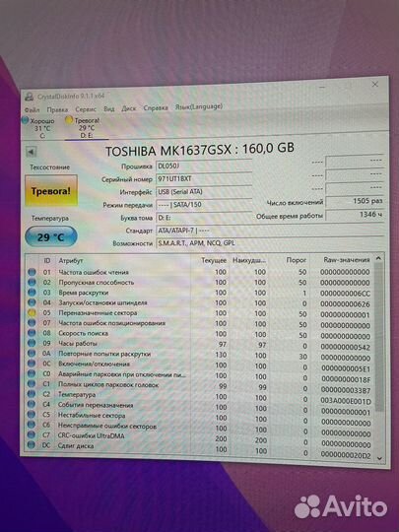Click the Стандарт field ATA/ATAPI-7
This screenshot has height=532, width=399.
(x=270, y=231)
